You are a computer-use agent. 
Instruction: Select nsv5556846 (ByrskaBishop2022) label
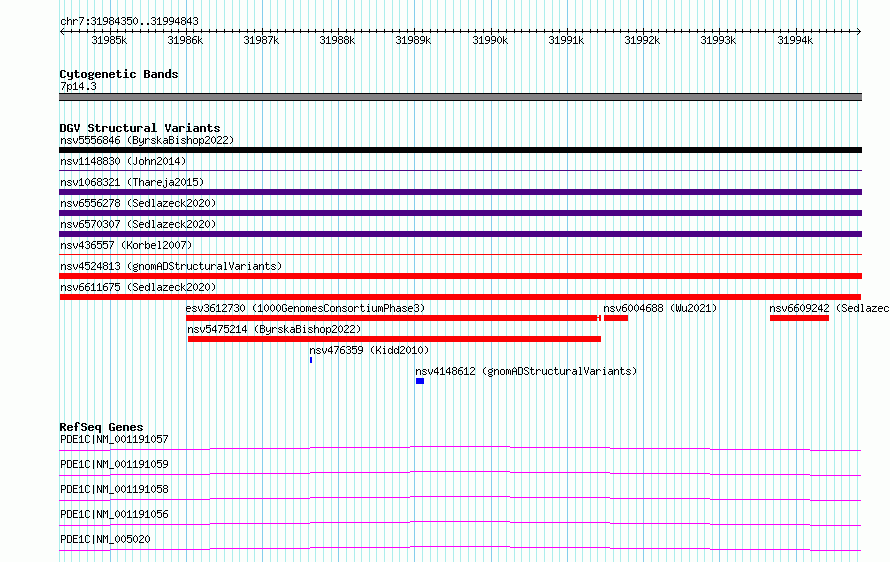click(x=147, y=140)
